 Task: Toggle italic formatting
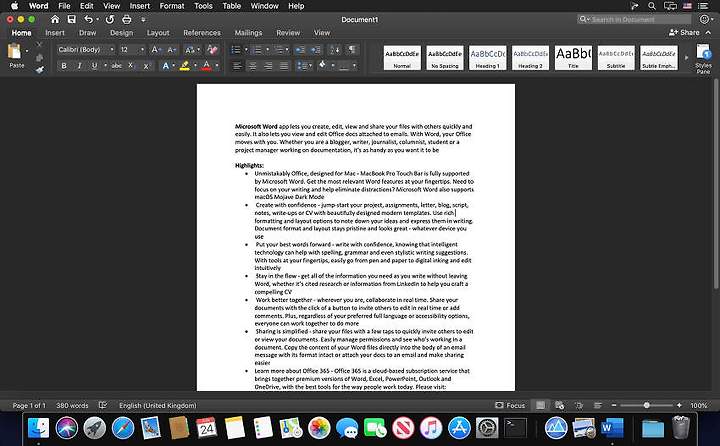click(x=79, y=66)
